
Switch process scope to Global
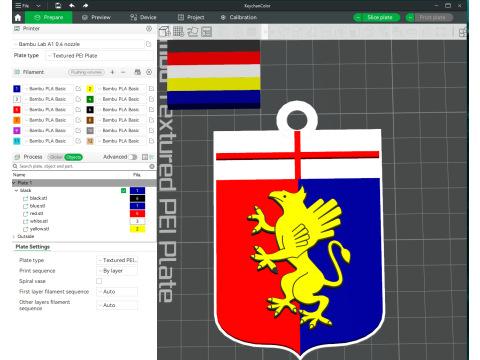[56, 157]
